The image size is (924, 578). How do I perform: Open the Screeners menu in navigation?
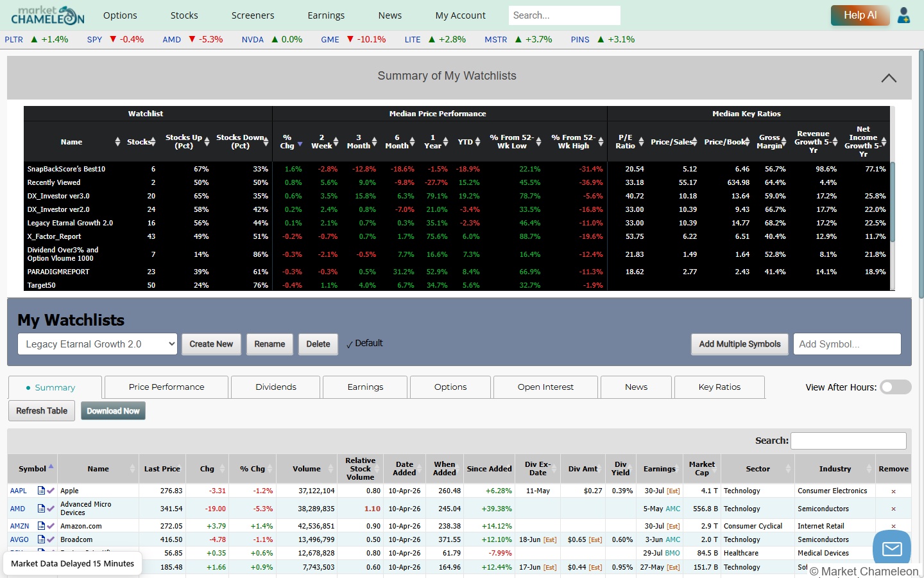[253, 15]
